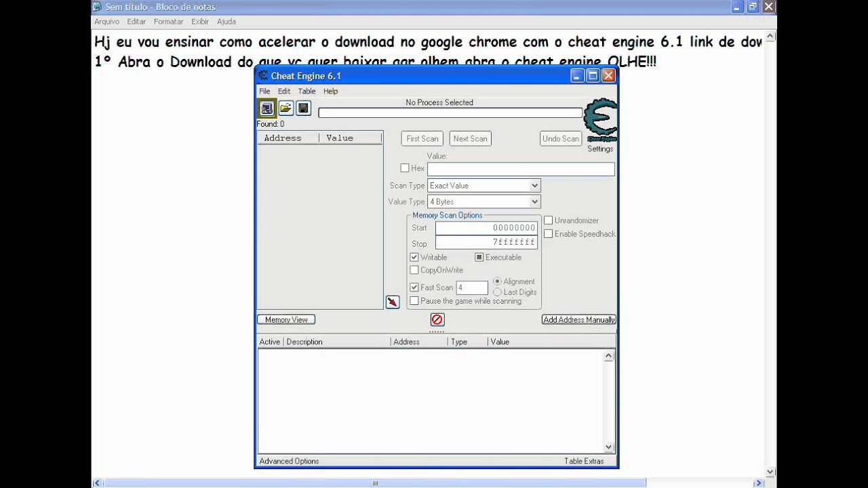The image size is (868, 488).
Task: Toggle the Hex checkbox
Action: click(x=405, y=168)
